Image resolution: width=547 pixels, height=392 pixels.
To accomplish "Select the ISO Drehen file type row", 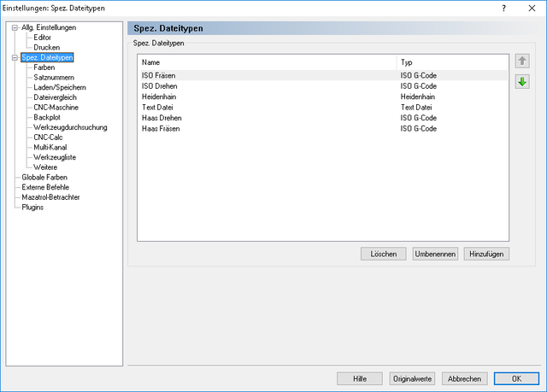I will (323, 86).
